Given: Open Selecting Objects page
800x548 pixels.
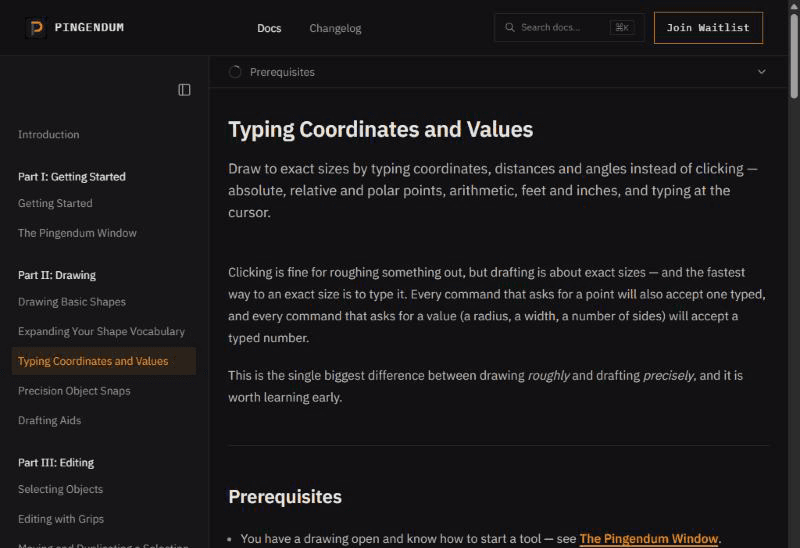Looking at the screenshot, I should tap(60, 489).
